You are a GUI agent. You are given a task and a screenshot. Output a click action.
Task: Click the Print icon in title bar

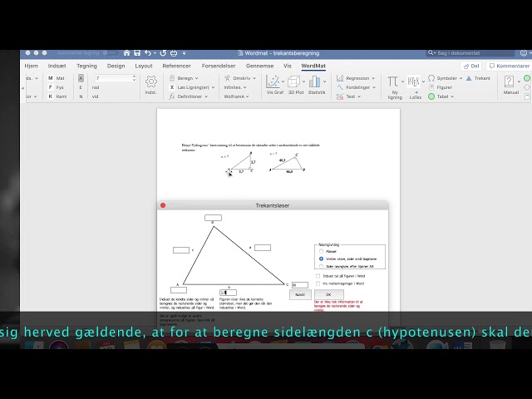pos(174,53)
